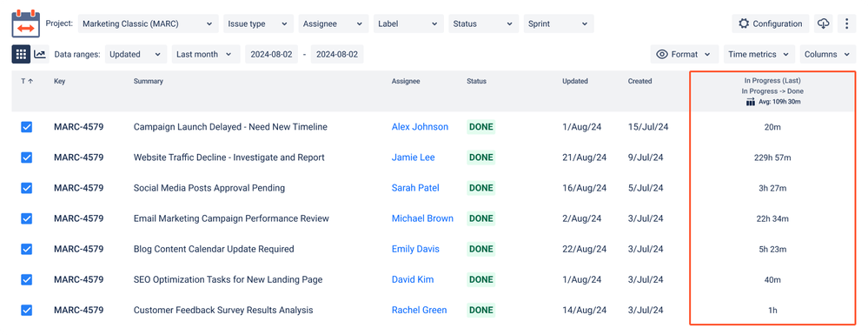The height and width of the screenshot is (335, 868).
Task: Open assignee Michael Brown link
Action: [422, 218]
